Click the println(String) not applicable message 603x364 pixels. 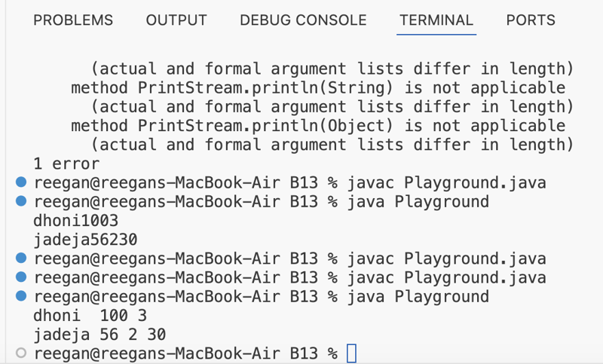coord(318,87)
